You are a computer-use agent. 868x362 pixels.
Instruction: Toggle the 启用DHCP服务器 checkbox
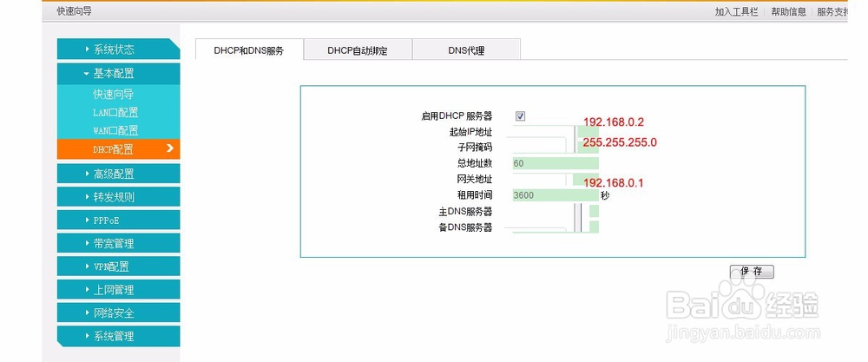(x=520, y=116)
